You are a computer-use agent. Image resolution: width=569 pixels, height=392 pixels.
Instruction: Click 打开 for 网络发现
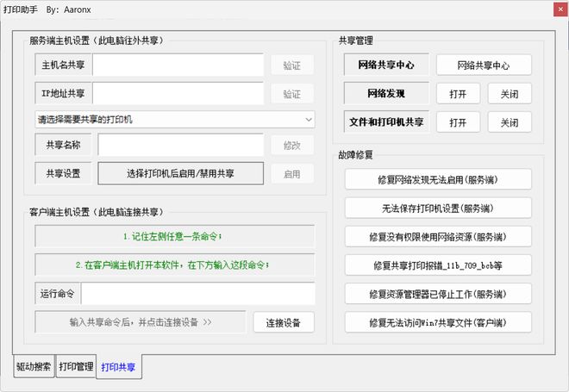(x=458, y=94)
